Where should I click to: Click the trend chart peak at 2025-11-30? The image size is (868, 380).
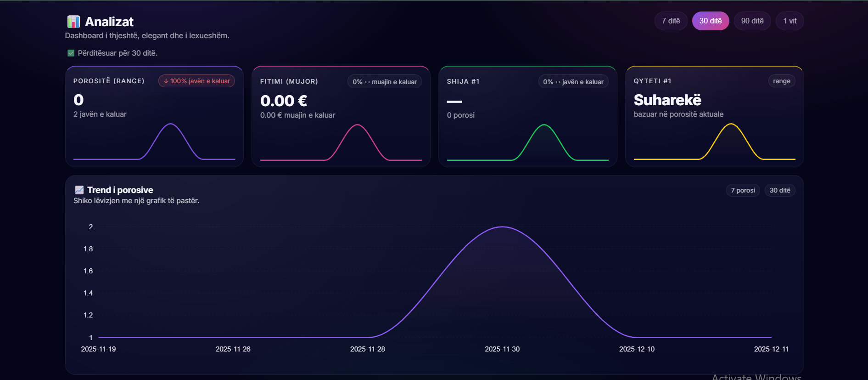click(503, 227)
